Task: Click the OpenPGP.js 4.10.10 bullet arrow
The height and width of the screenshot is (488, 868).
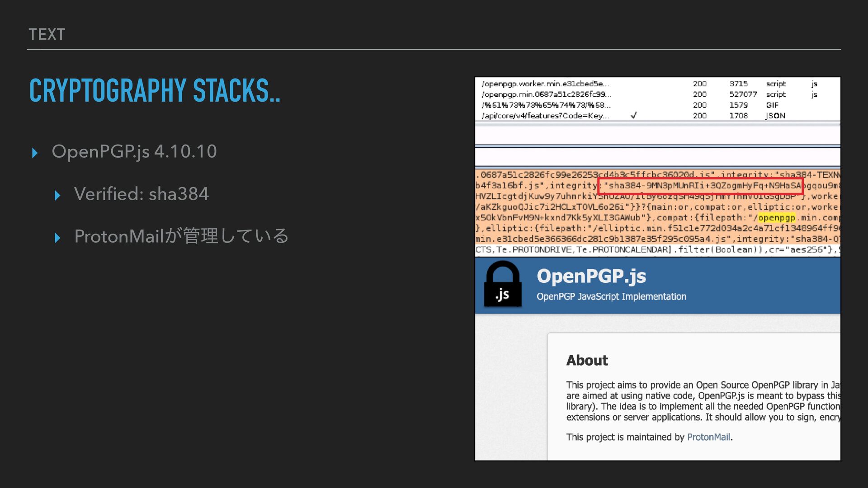Action: (35, 153)
